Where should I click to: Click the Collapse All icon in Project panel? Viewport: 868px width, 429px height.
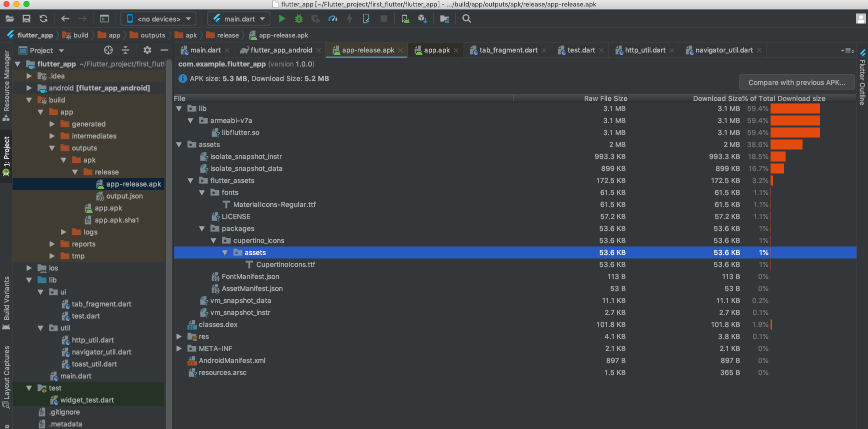125,50
